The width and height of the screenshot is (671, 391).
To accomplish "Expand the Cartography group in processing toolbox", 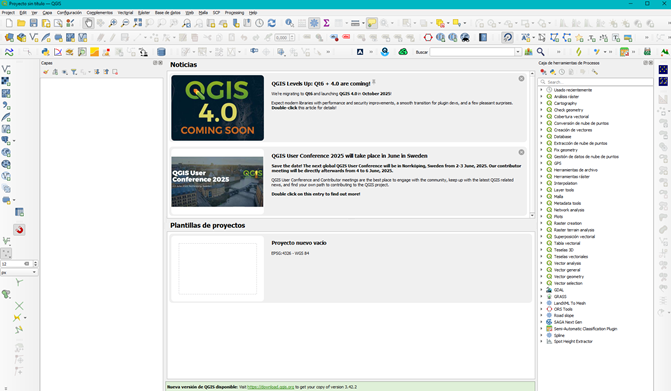I will [541, 103].
